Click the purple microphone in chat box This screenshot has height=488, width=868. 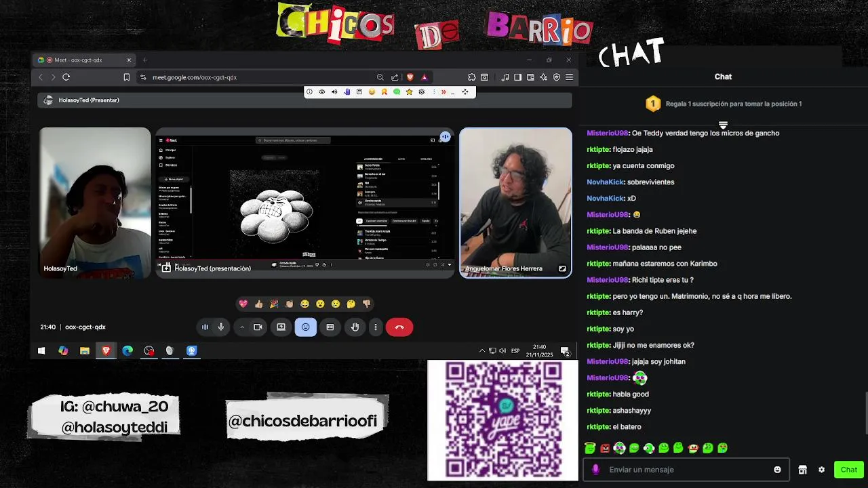596,470
